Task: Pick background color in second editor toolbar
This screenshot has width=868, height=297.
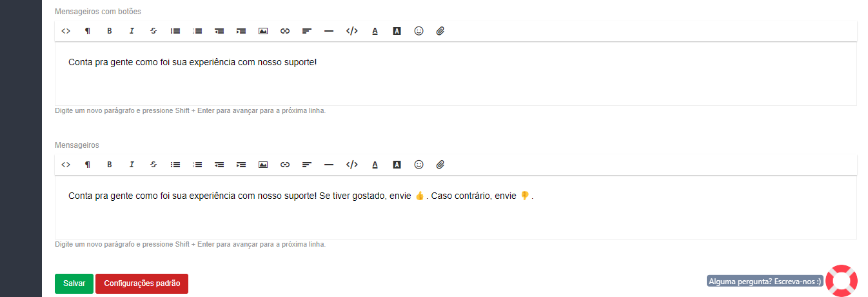Action: [x=397, y=165]
